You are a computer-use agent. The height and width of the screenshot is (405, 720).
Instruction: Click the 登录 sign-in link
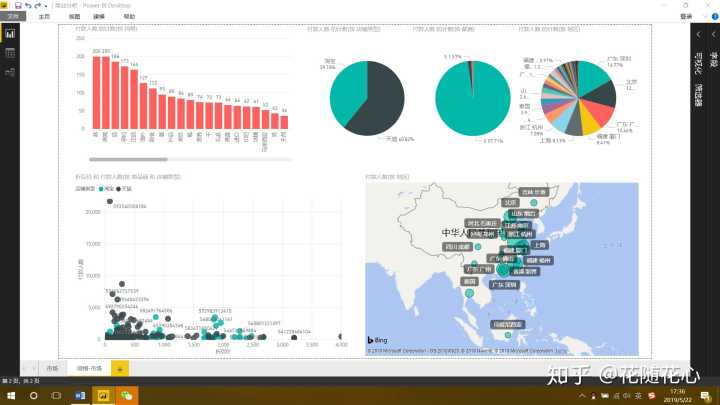pyautogui.click(x=685, y=17)
